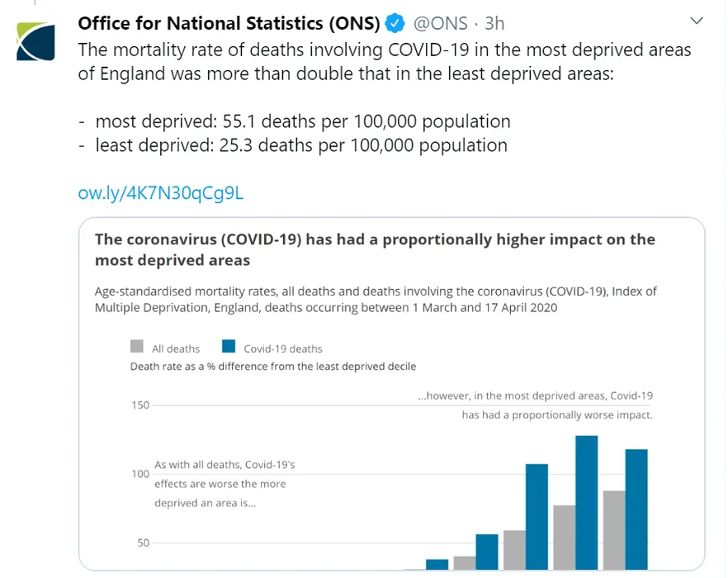Viewport: 728px width, 578px height.
Task: Click the grey All deaths legend swatch
Action: (136, 347)
